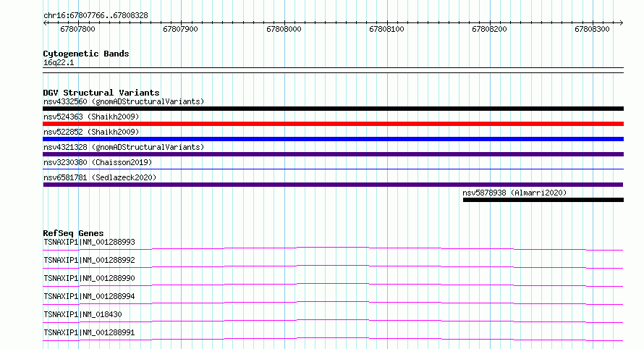Click the Cytogenetic Bands track title

pyautogui.click(x=86, y=54)
